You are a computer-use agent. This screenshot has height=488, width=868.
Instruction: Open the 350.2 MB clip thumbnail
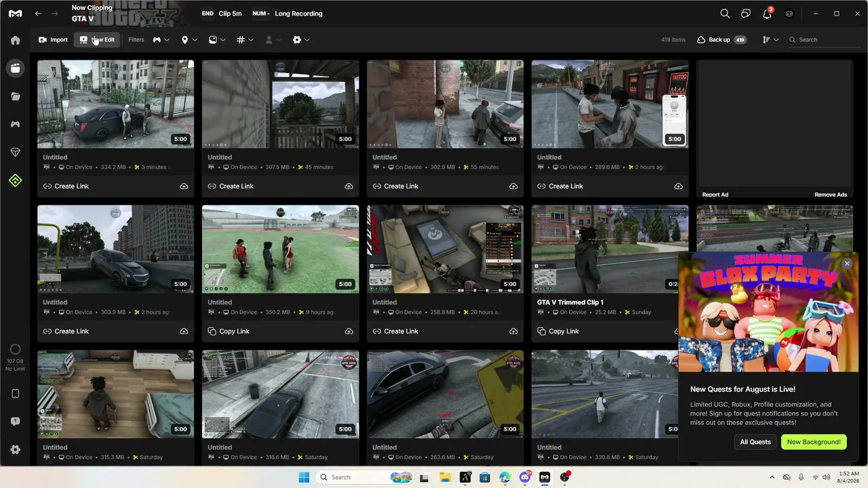(281, 249)
